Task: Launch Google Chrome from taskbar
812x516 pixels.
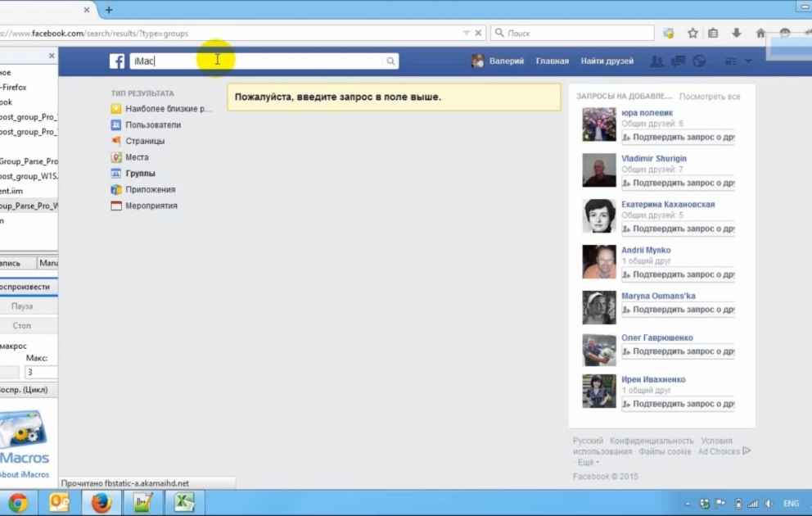Action: click(x=18, y=503)
